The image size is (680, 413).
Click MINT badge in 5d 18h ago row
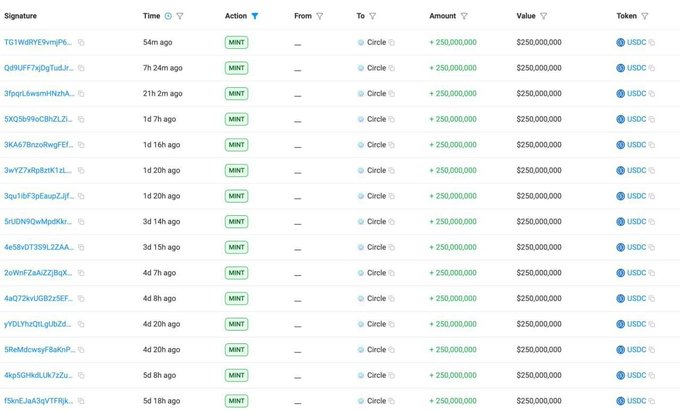tap(236, 401)
